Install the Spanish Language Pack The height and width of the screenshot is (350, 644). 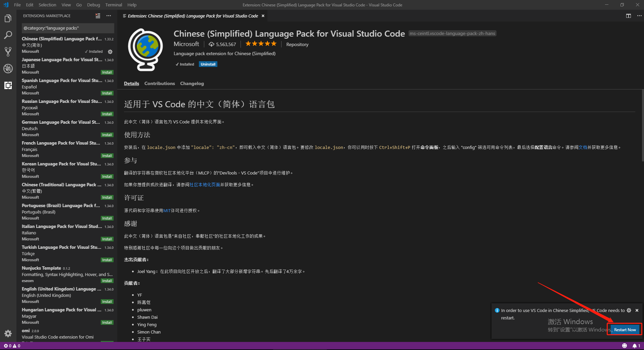(x=107, y=93)
